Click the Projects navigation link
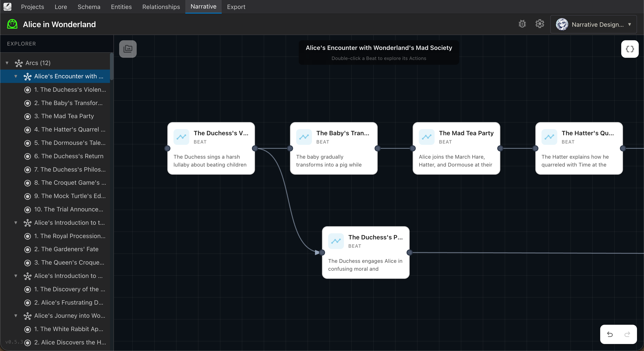 (x=32, y=7)
